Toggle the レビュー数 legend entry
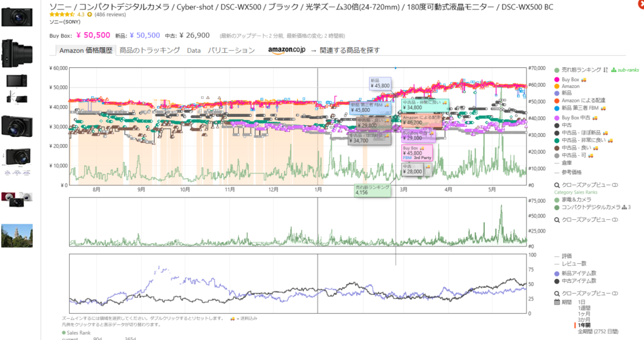The width and height of the screenshot is (644, 340). 570,263
